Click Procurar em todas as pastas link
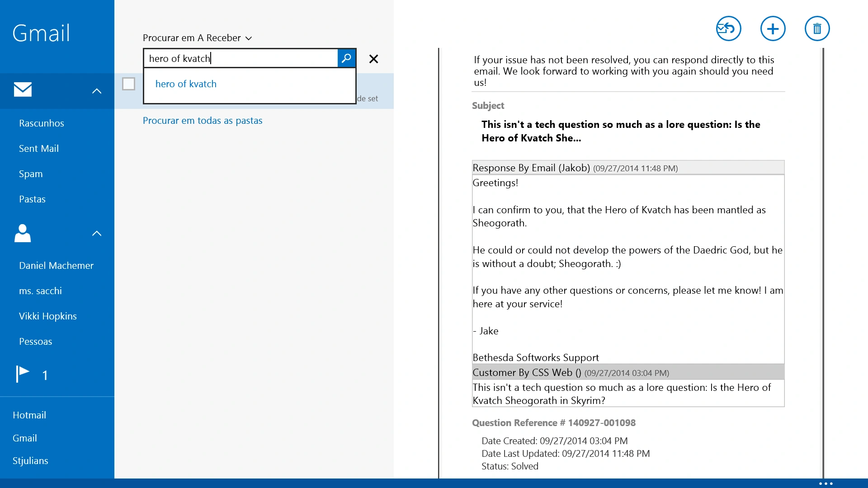The height and width of the screenshot is (488, 868). pos(203,120)
